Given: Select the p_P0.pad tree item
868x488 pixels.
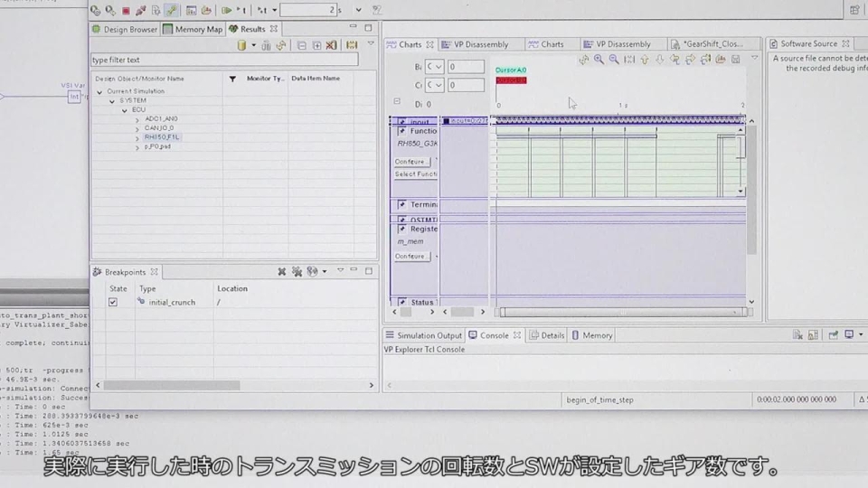Looking at the screenshot, I should click(x=157, y=146).
